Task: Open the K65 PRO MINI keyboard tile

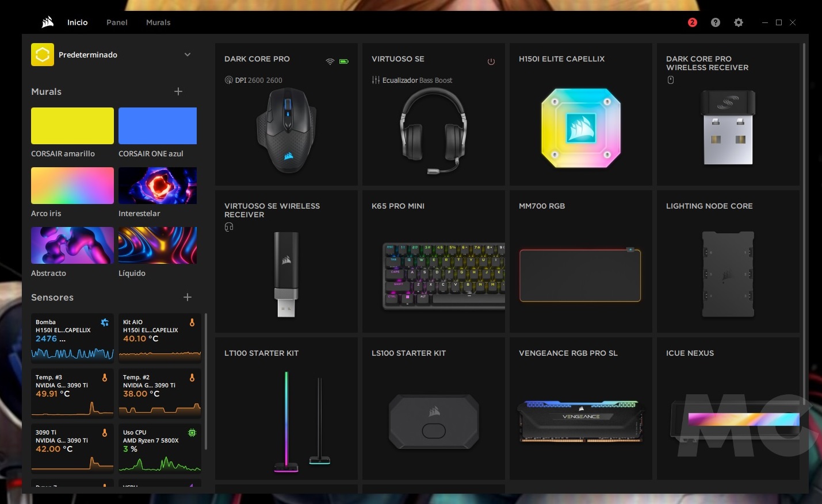Action: click(x=433, y=262)
